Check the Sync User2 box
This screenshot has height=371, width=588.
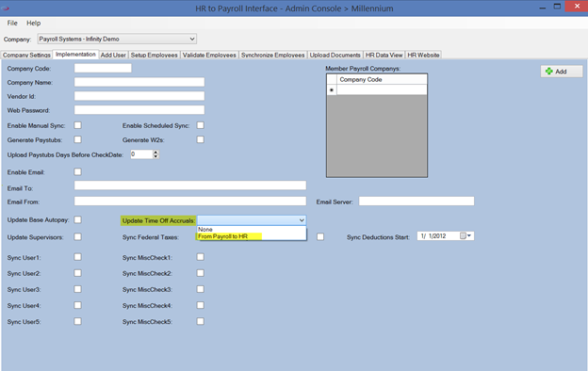77,273
